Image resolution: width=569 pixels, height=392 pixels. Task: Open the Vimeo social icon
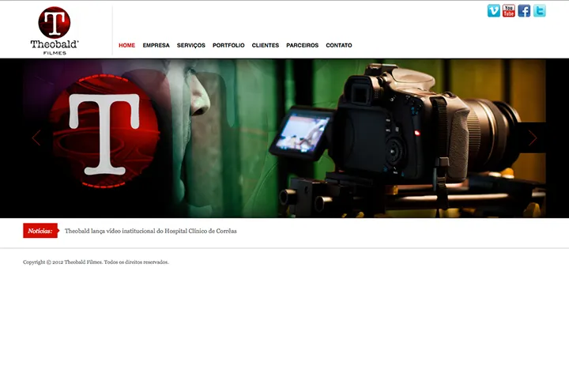click(493, 11)
